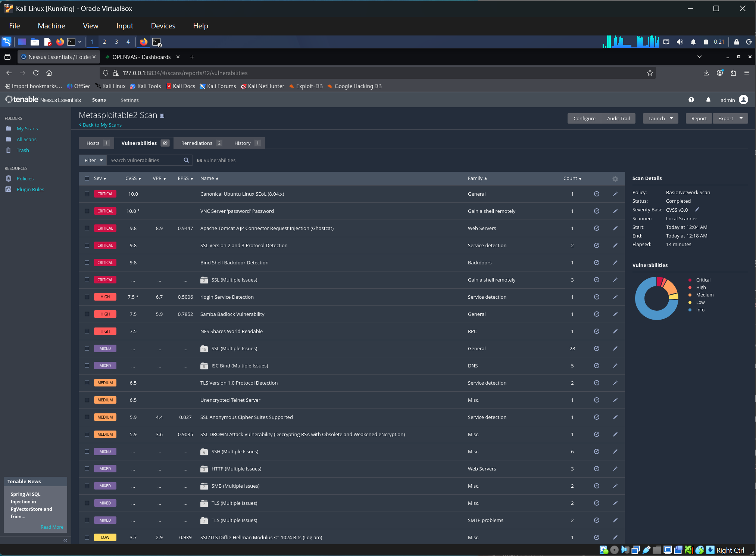Check the rlogin Service Detection row

87,297
